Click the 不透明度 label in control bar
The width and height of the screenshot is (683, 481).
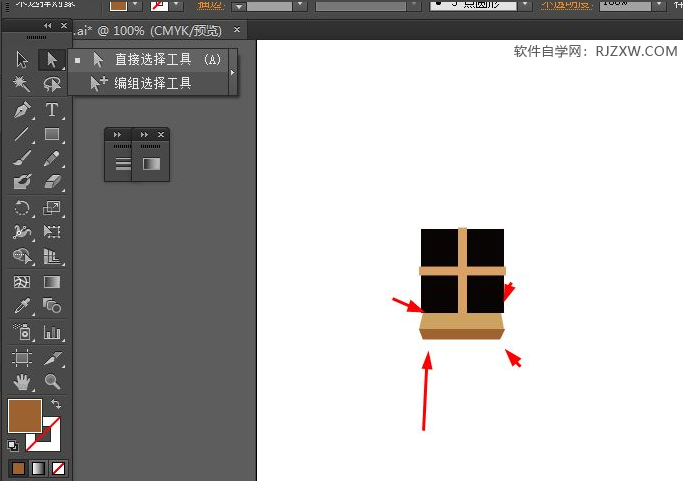(565, 5)
